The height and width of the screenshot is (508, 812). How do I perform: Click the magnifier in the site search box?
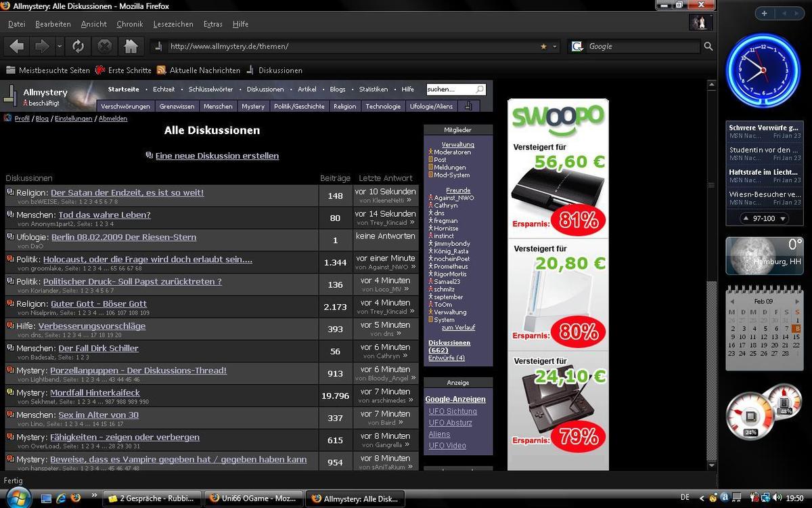(480, 89)
